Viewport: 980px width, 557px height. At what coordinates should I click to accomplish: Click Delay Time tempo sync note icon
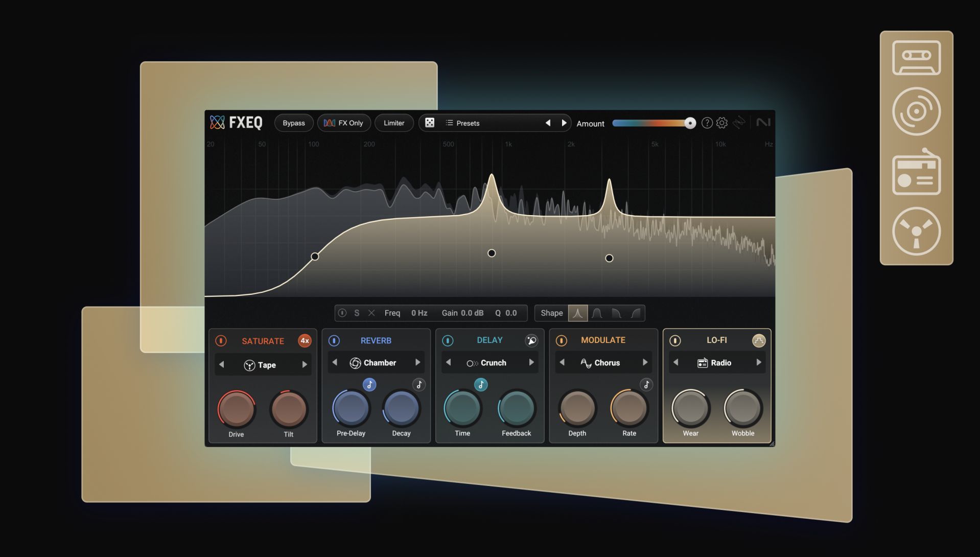[481, 385]
